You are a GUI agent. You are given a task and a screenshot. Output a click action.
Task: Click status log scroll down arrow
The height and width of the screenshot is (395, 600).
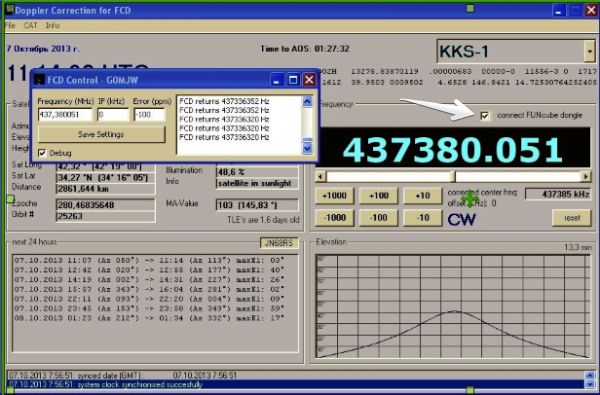[x=590, y=384]
